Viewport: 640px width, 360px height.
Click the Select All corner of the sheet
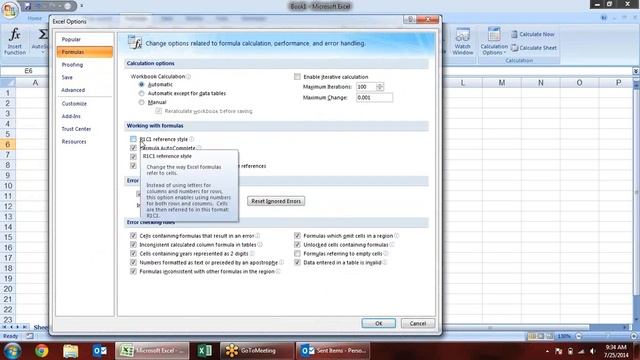(x=7, y=83)
